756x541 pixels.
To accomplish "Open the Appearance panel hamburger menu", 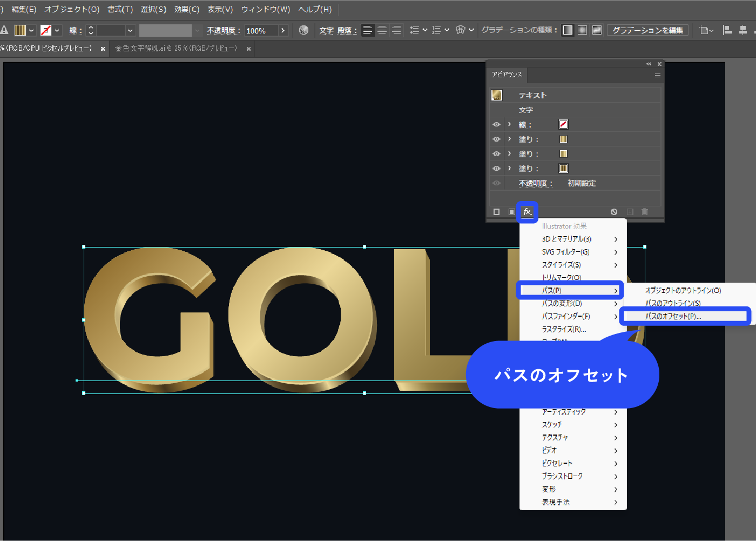I will coord(657,75).
